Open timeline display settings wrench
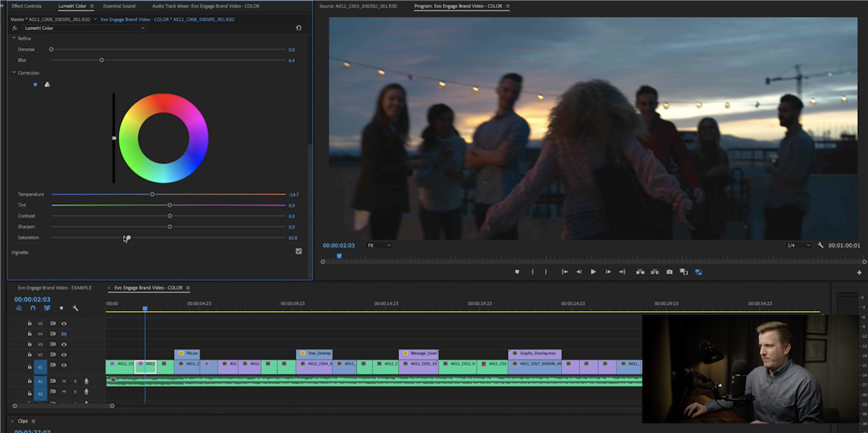 point(75,308)
